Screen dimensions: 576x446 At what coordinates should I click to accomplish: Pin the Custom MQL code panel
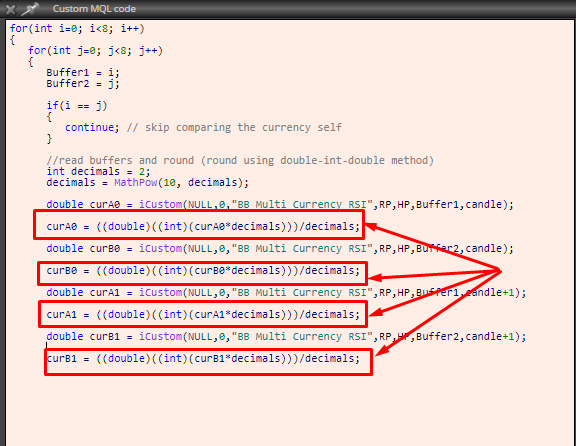(x=30, y=9)
